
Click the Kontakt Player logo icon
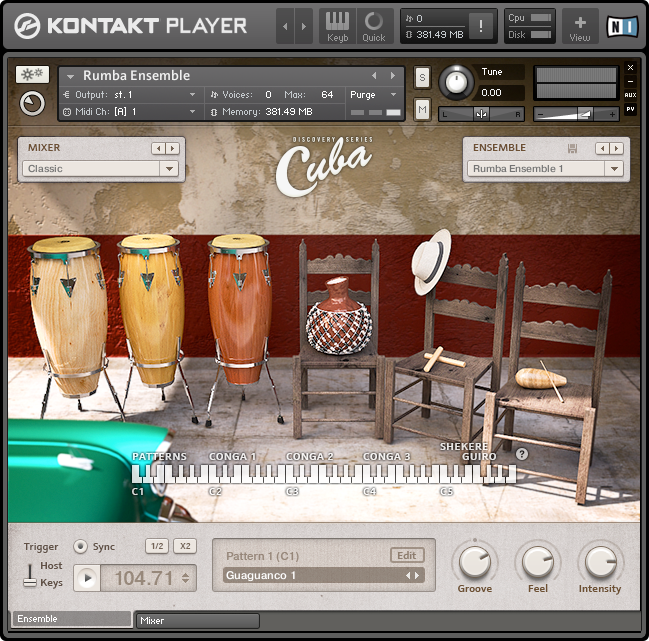(x=27, y=26)
